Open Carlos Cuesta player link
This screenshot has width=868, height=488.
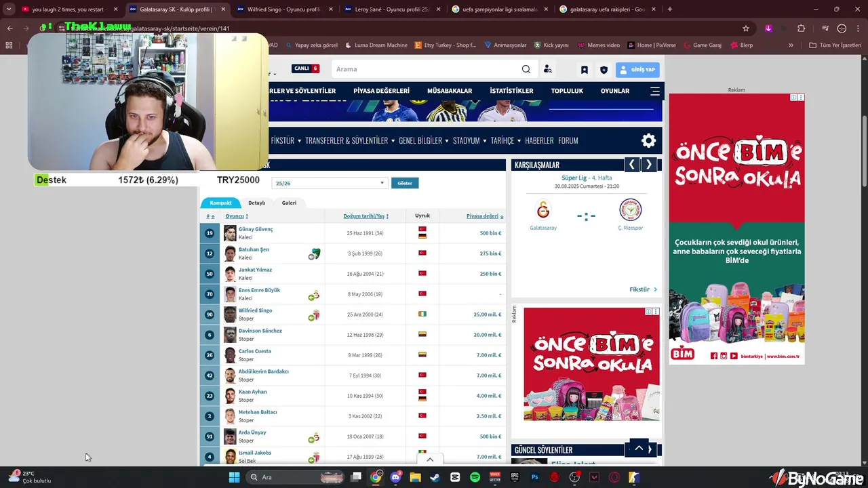coord(254,351)
